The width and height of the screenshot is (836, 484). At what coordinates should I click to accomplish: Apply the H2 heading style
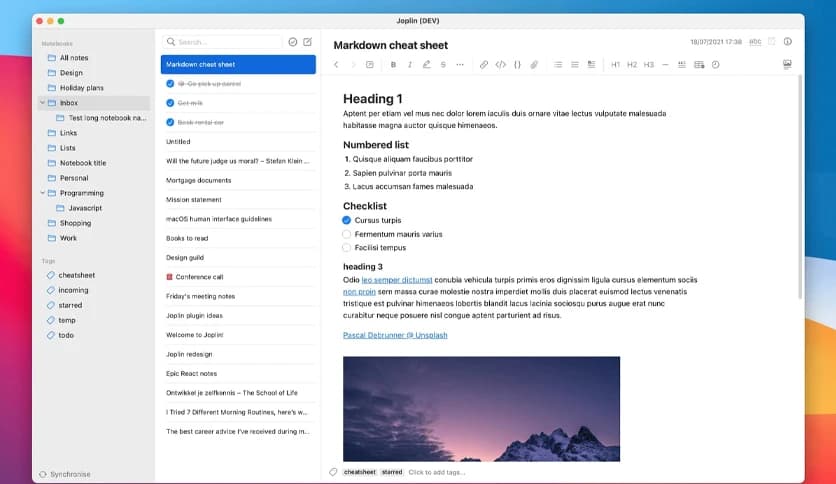pyautogui.click(x=632, y=64)
